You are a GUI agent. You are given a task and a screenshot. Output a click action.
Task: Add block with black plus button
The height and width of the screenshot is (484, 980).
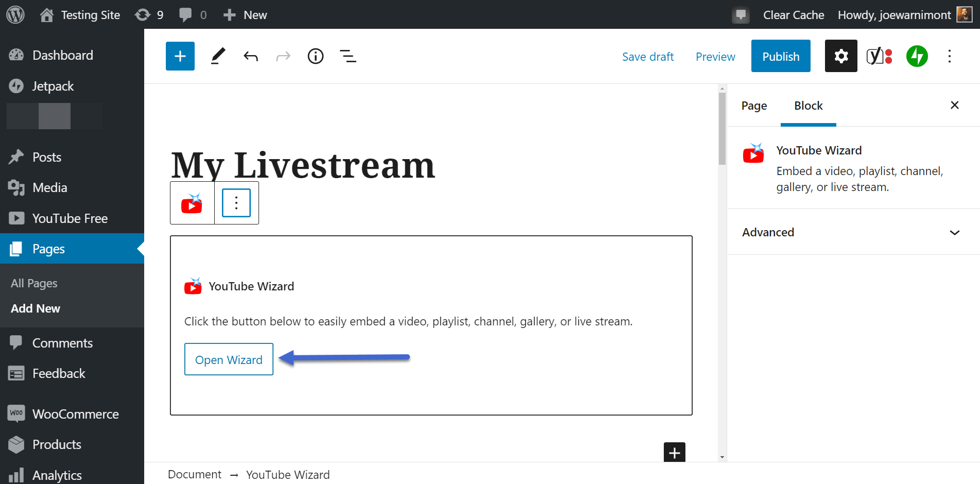pos(675,453)
